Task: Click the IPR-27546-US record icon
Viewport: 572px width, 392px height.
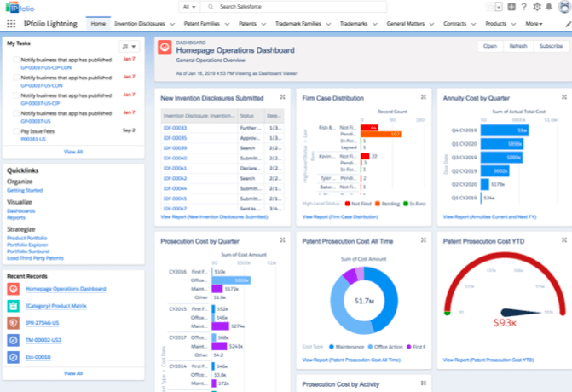Action: point(13,323)
